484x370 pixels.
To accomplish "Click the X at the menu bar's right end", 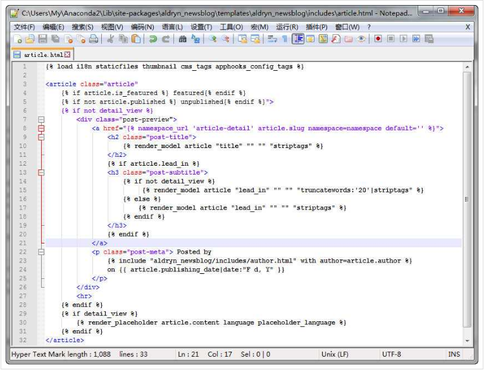I will 468,27.
